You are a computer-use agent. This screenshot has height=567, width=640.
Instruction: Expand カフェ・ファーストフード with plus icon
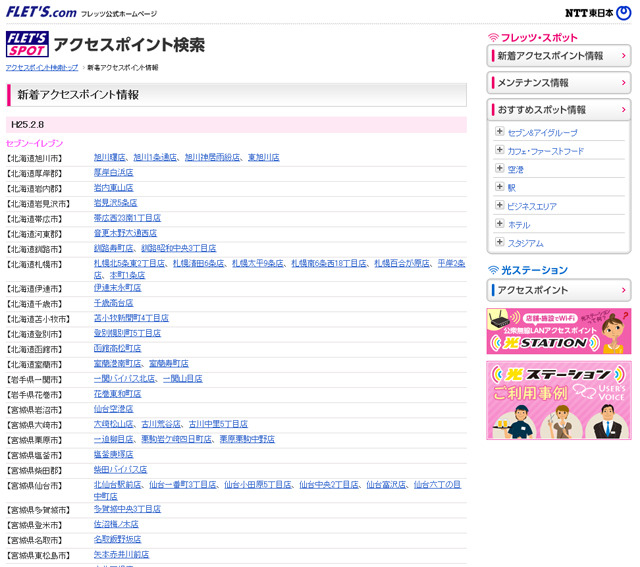point(500,149)
